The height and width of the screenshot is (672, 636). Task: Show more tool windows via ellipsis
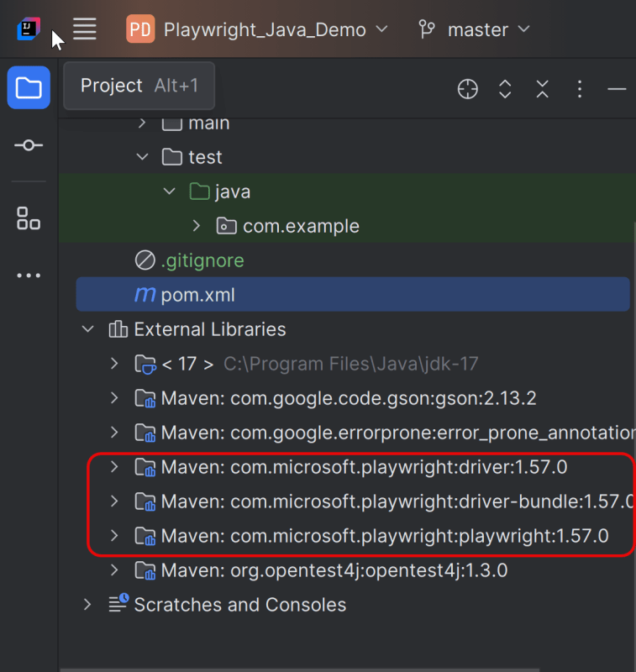[x=29, y=276]
